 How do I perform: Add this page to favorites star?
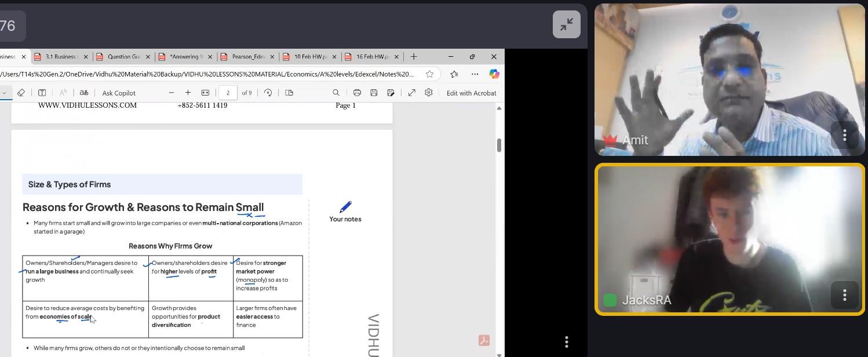click(429, 74)
